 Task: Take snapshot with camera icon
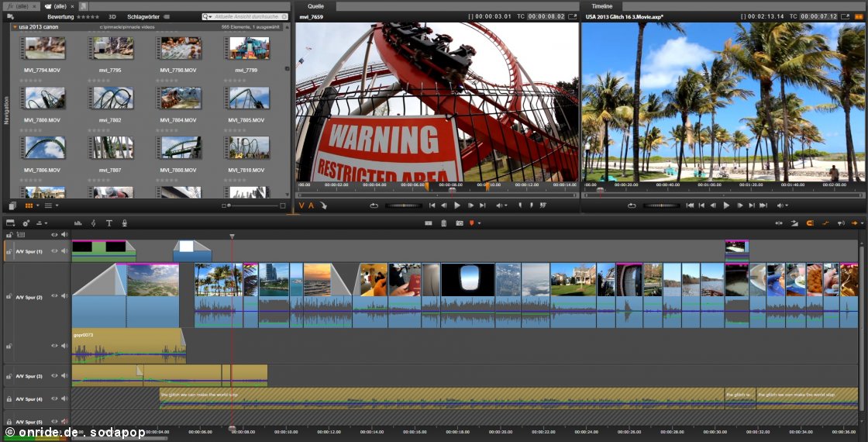[x=460, y=223]
